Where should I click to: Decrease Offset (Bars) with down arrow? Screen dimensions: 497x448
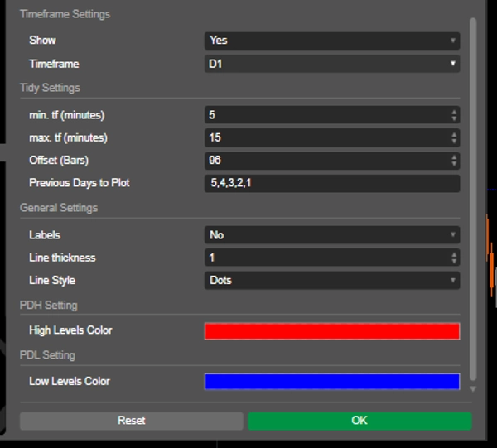coord(454,164)
